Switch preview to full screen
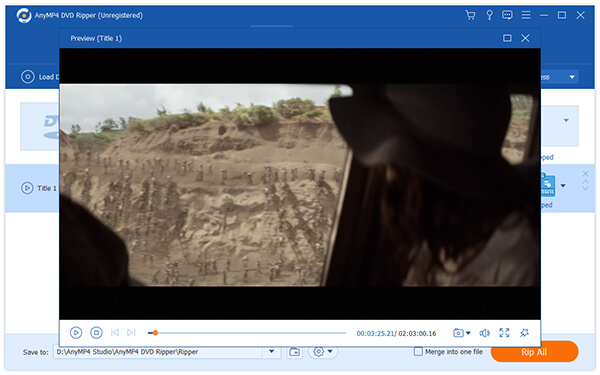This screenshot has width=600, height=375. click(504, 333)
